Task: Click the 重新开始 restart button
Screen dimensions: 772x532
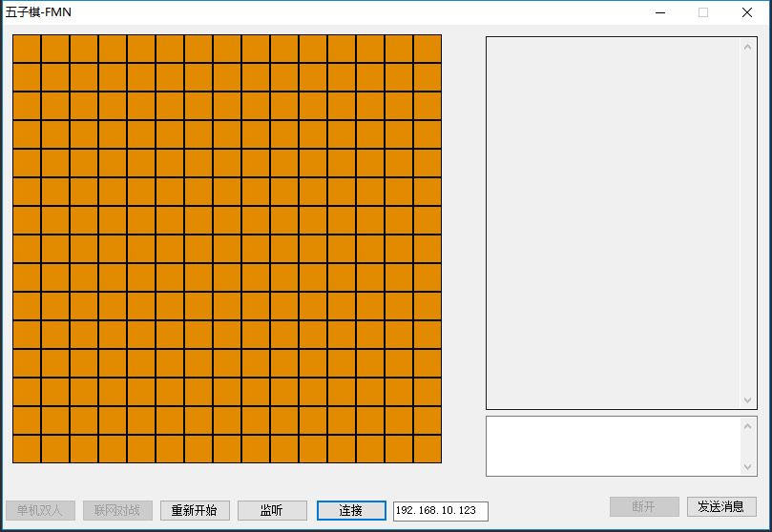Action: click(195, 510)
